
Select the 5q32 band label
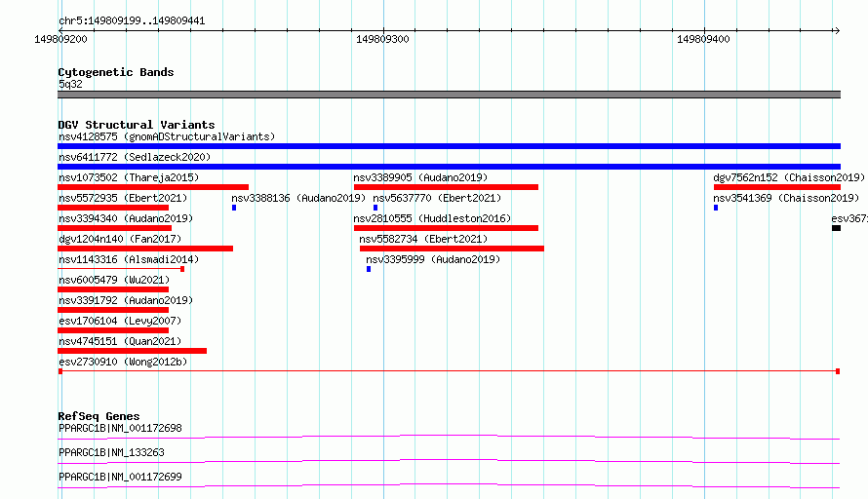(70, 84)
